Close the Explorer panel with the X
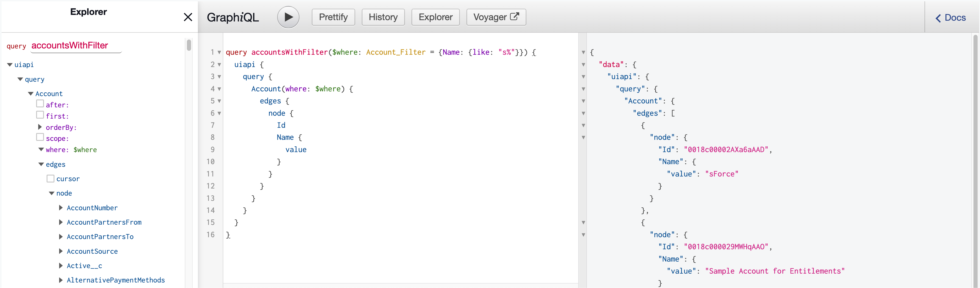Screen dimensions: 980x288 (188, 17)
